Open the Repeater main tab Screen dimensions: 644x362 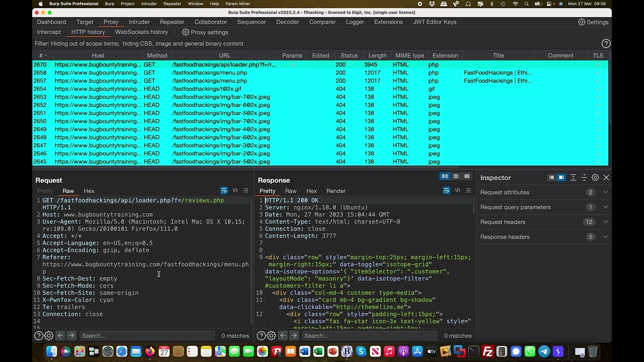(172, 22)
